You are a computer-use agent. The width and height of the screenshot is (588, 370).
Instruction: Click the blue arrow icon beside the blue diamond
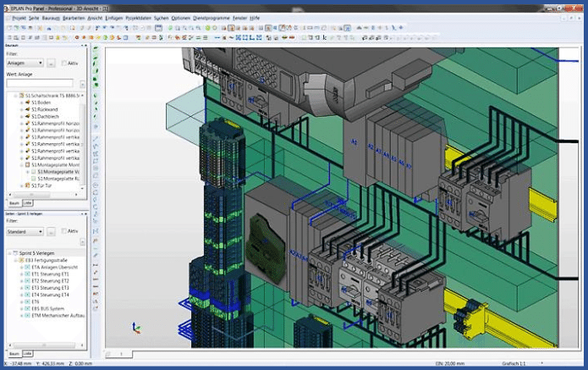(393, 28)
